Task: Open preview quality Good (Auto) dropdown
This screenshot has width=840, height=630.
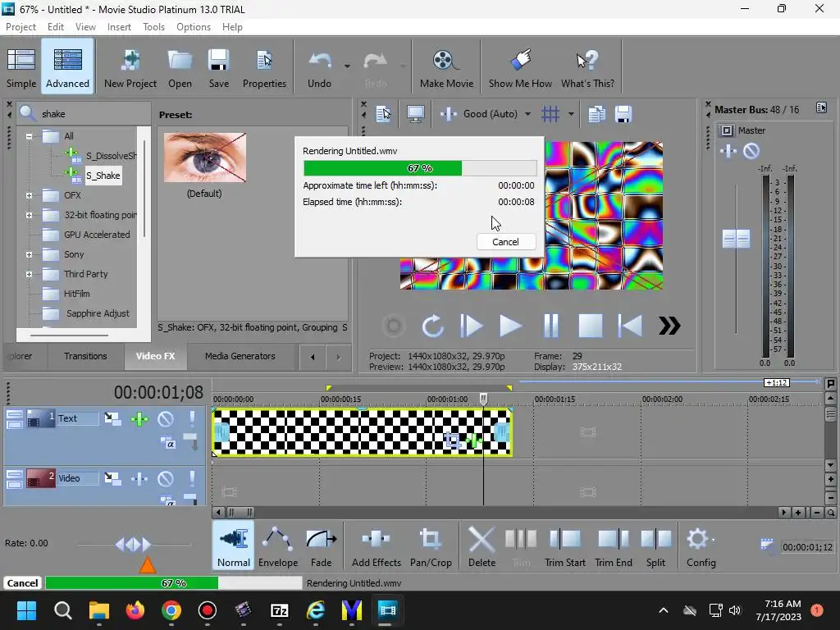Action: (x=527, y=114)
